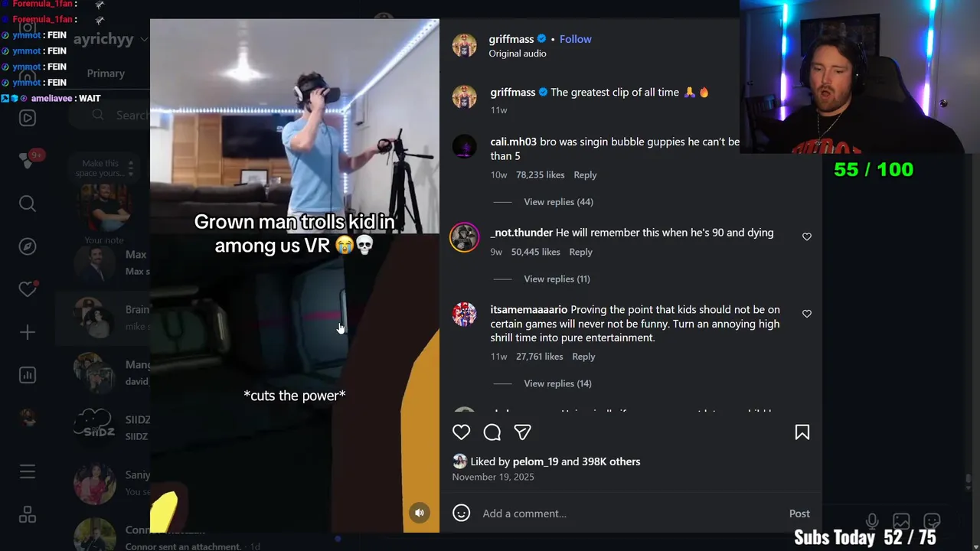Open the emoji picker in the comment box

461,514
